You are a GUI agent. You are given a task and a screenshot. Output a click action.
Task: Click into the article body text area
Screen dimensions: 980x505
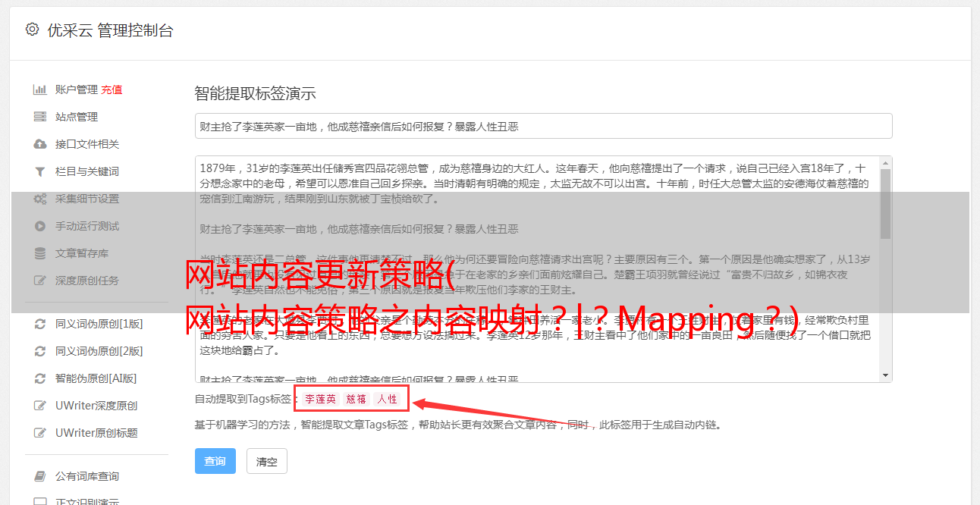(537, 269)
